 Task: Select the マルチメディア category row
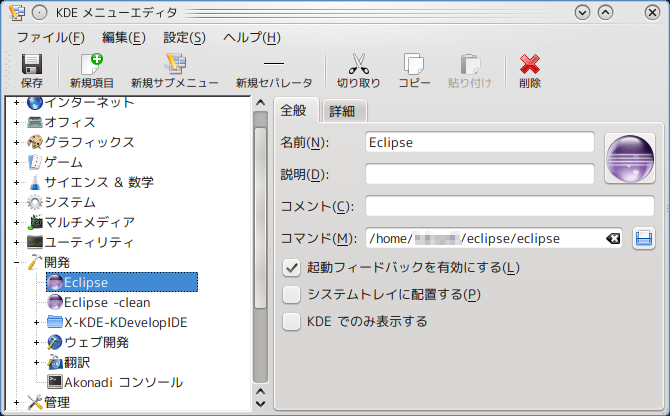(89, 222)
